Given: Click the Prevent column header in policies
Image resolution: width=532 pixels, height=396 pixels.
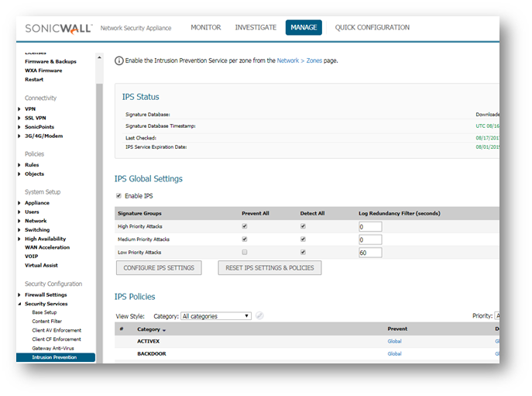Looking at the screenshot, I should [x=397, y=329].
